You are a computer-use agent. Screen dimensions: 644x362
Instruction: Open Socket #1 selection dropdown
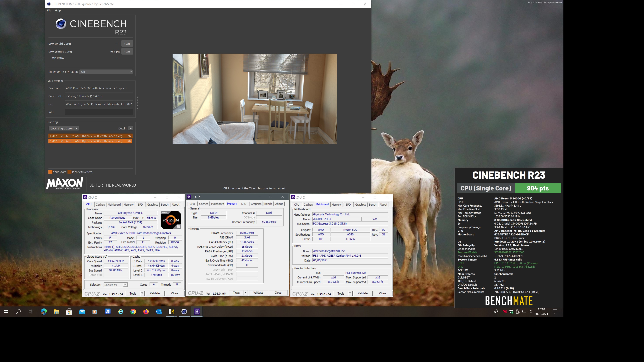(x=115, y=285)
